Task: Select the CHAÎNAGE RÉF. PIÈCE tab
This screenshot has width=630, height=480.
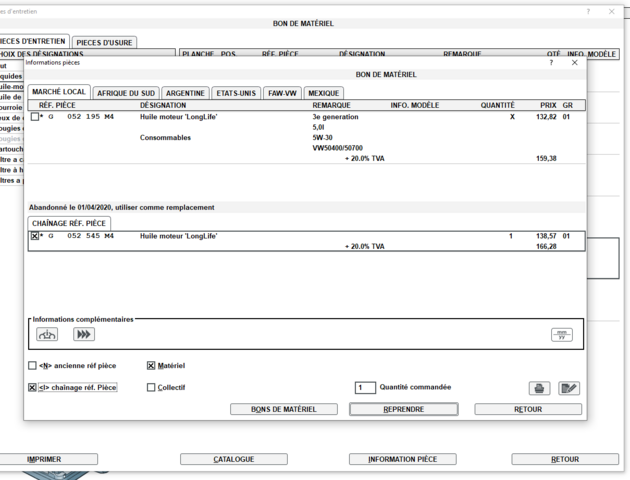Action: pyautogui.click(x=69, y=223)
